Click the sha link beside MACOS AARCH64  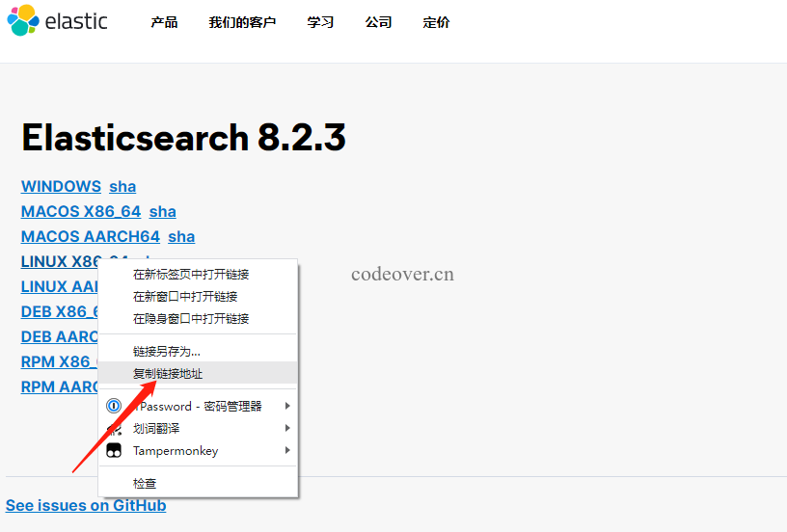(x=181, y=236)
